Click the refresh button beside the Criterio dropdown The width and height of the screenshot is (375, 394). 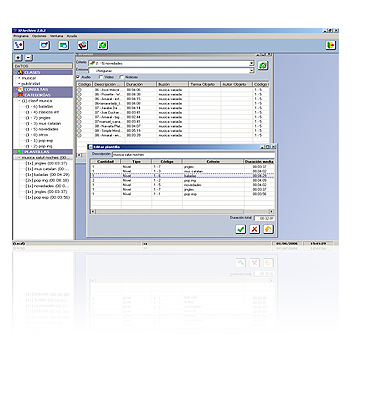pos(263,66)
